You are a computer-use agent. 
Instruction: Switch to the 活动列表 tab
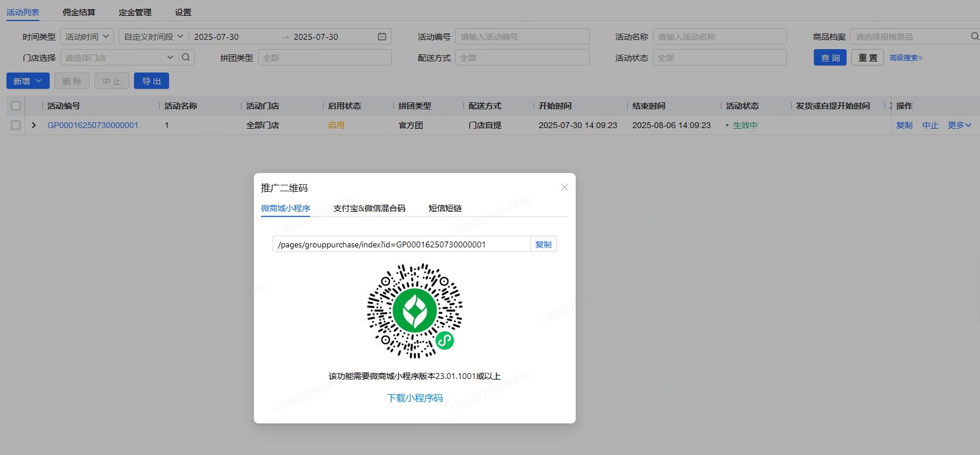23,12
